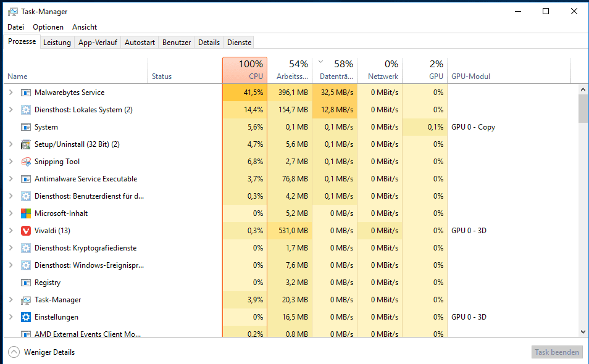Sort by the Status column header
The image size is (589, 364).
pos(185,70)
